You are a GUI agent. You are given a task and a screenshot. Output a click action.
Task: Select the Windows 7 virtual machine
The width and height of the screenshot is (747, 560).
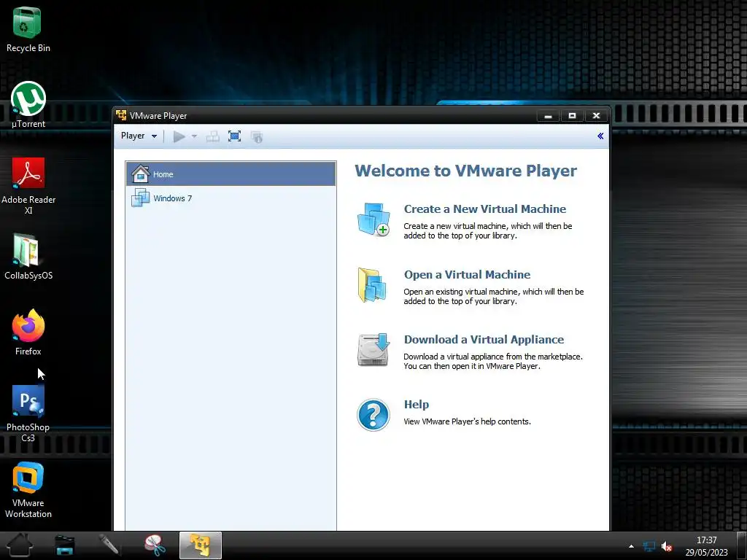click(x=231, y=198)
